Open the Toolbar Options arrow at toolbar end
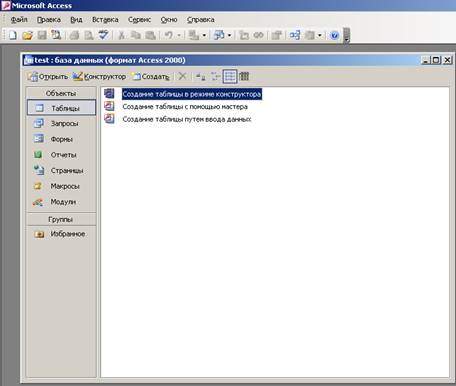 pos(346,36)
